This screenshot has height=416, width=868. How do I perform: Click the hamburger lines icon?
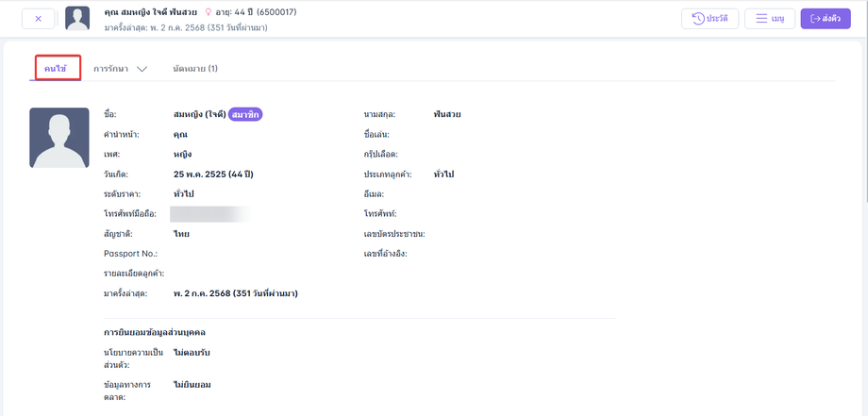[761, 19]
